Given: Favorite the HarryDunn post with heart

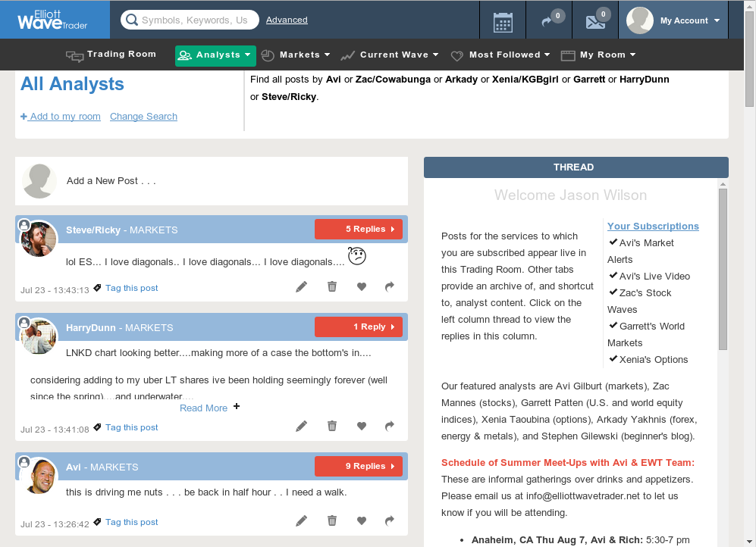Looking at the screenshot, I should 362,426.
